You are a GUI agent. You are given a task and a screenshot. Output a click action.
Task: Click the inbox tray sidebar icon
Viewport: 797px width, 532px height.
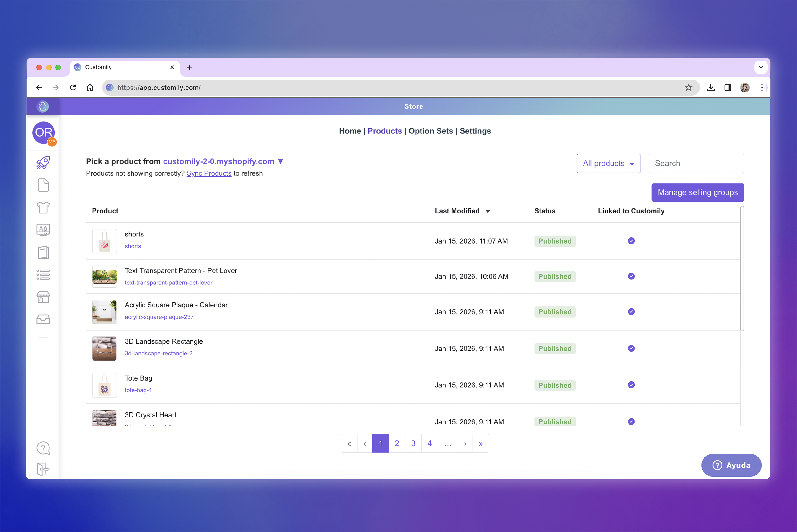[43, 319]
